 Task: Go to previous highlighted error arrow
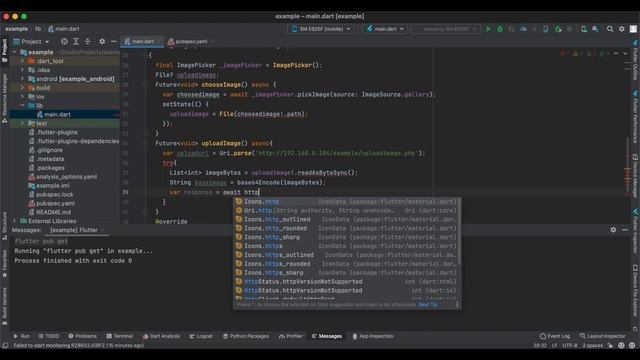pos(616,53)
